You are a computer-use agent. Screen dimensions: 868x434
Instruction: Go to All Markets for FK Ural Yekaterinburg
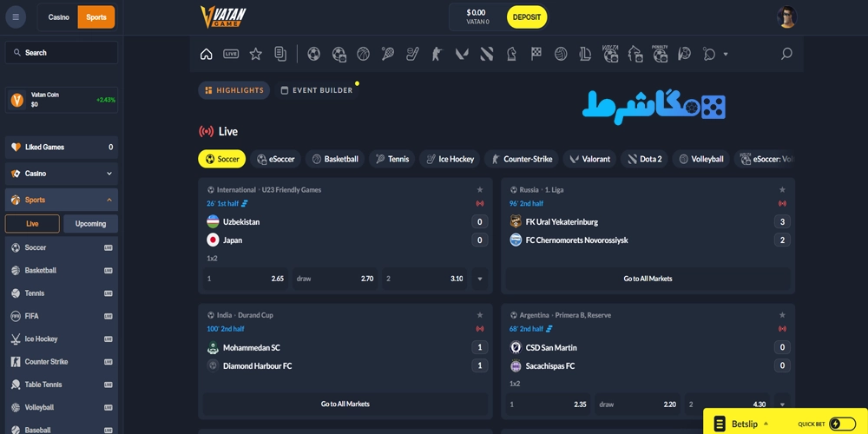click(x=648, y=279)
